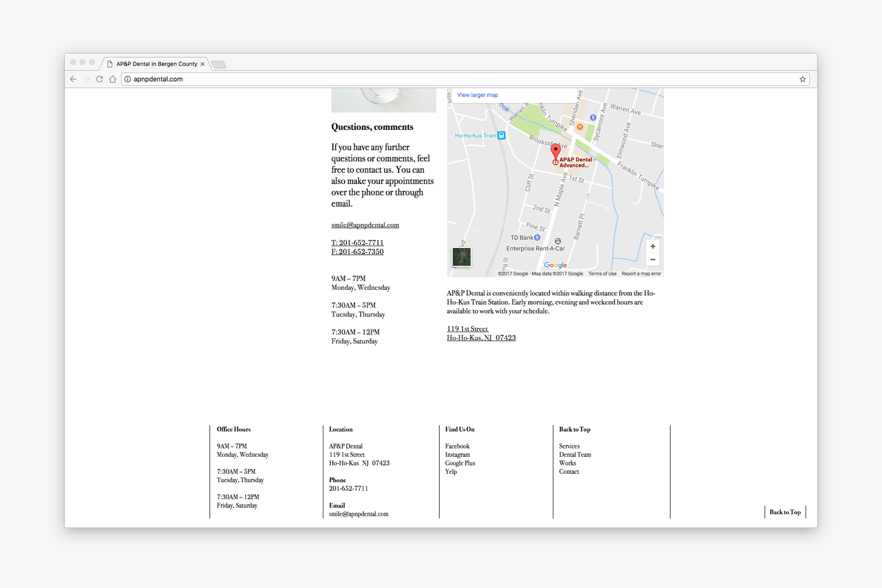Open Instagram link in footer
The image size is (882, 588).
(457, 455)
